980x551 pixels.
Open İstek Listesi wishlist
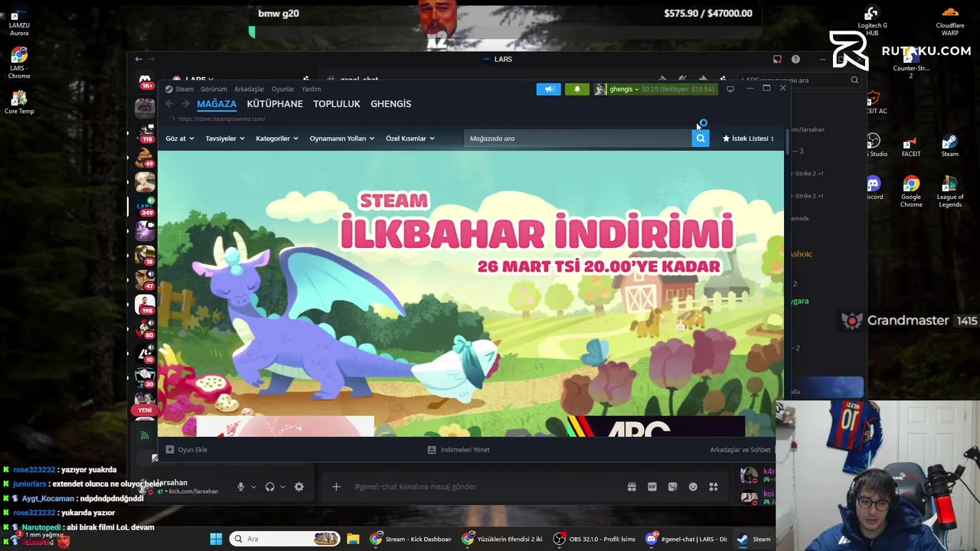click(748, 139)
